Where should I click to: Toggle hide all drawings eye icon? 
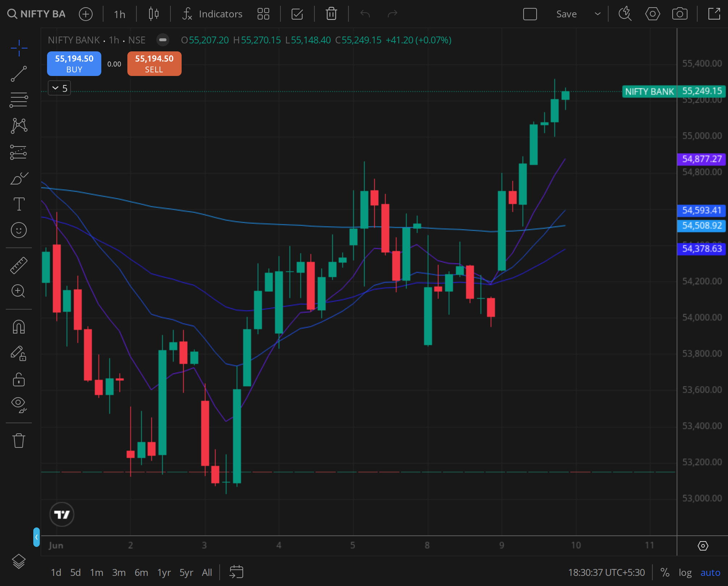tap(19, 405)
